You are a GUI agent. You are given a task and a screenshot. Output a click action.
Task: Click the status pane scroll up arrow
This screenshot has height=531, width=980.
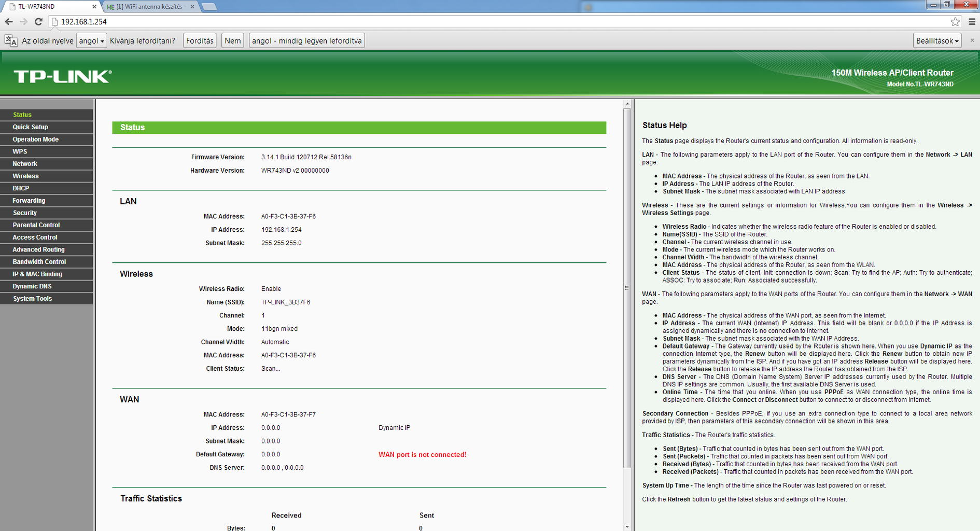click(x=627, y=104)
